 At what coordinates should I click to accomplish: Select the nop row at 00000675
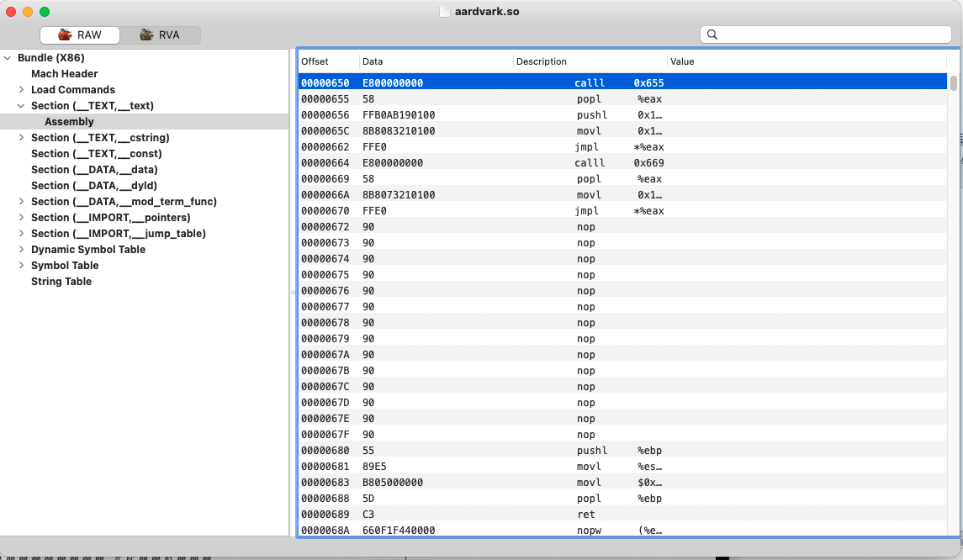[622, 274]
